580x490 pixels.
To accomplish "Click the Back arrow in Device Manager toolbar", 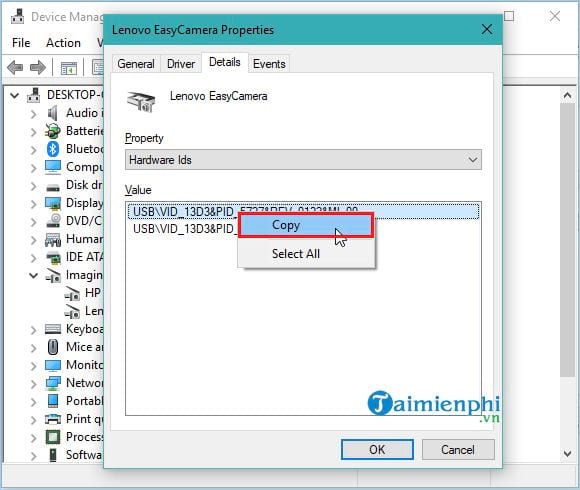I will point(15,68).
